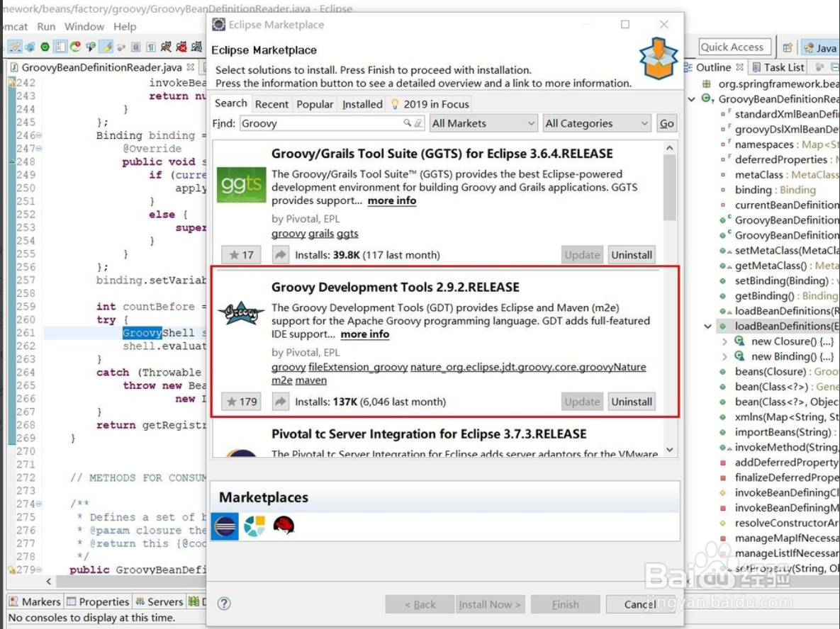Open more info link for GGTS
The image size is (840, 629).
tap(391, 200)
